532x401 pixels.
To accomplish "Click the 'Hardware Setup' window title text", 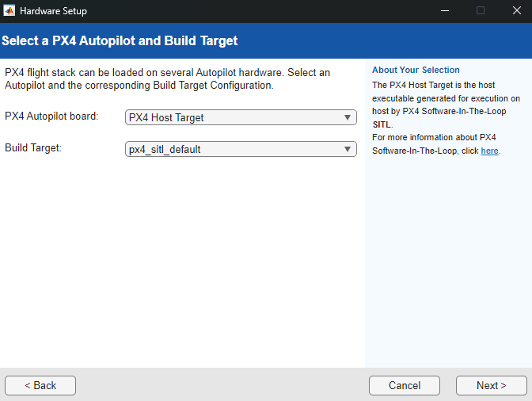I will click(x=53, y=11).
